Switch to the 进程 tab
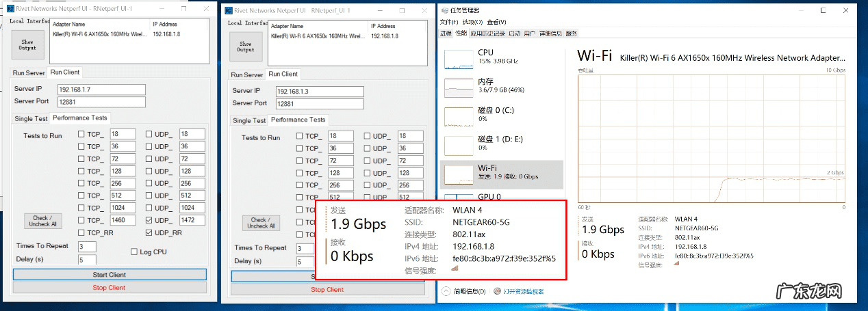The height and width of the screenshot is (311, 868). tap(446, 33)
